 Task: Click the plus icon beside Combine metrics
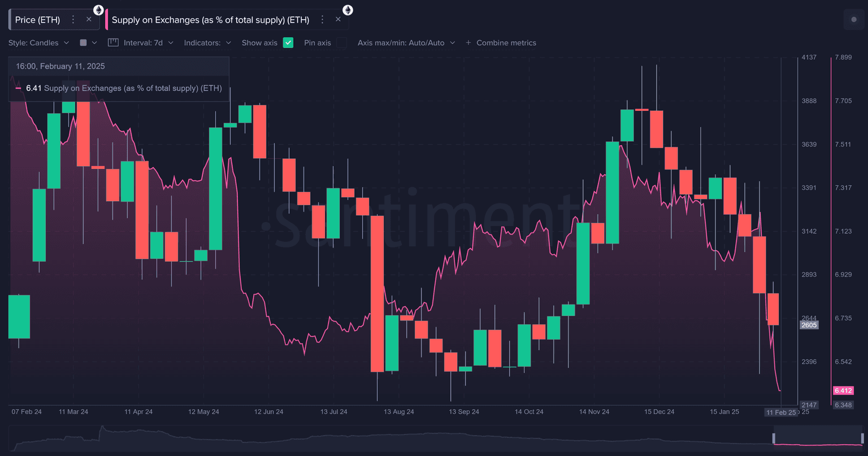(x=468, y=43)
